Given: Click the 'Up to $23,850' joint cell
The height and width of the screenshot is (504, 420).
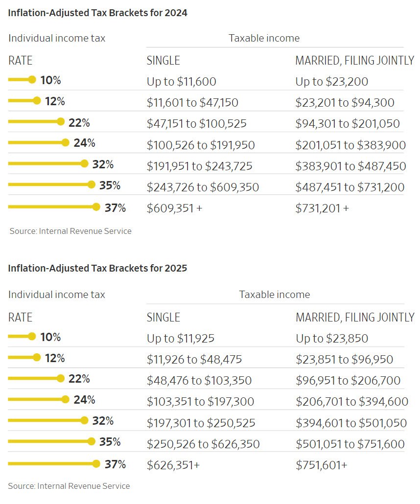Looking at the screenshot, I should 332,339.
